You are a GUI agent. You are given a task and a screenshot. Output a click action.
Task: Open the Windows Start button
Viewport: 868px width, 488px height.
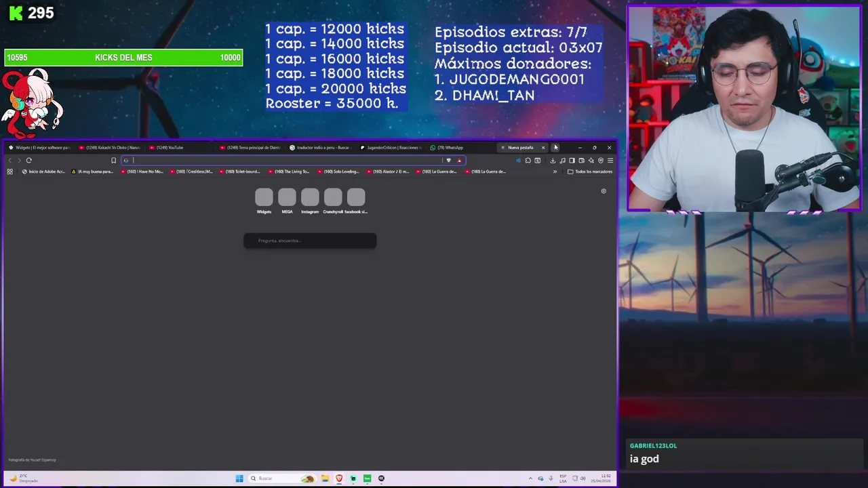pyautogui.click(x=239, y=479)
